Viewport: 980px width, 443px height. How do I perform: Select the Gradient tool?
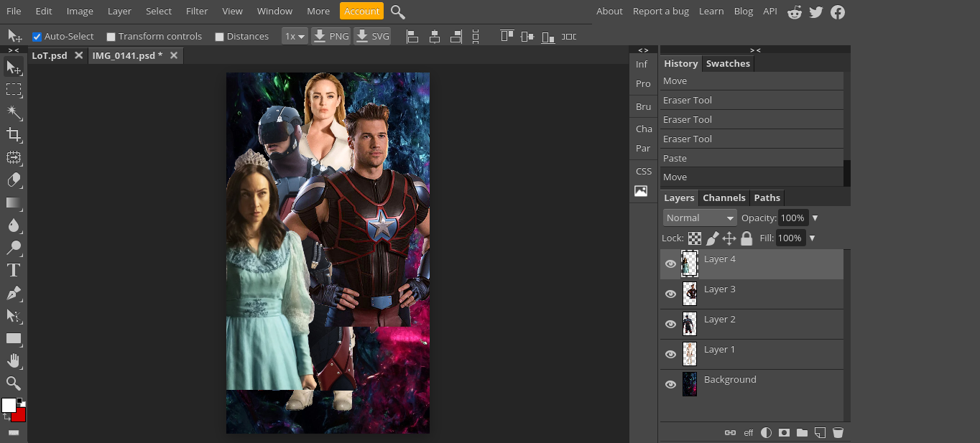tap(14, 202)
